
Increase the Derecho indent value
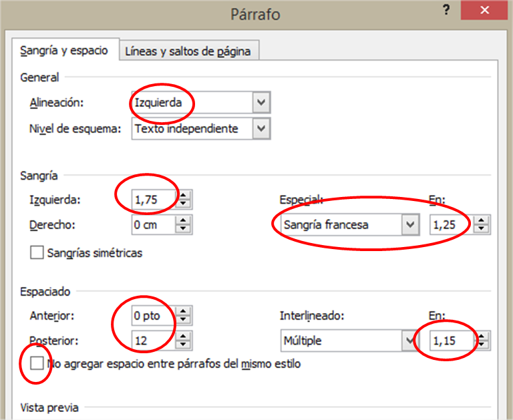click(185, 220)
